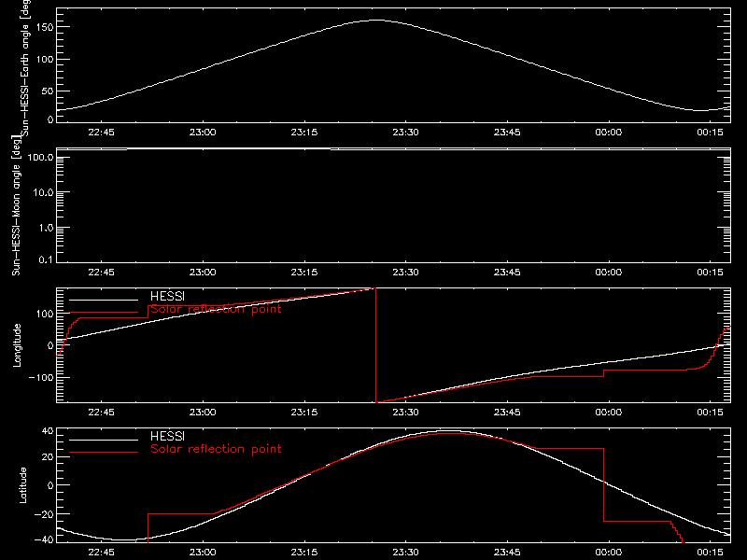The height and width of the screenshot is (560, 747).
Task: Choose 22:45 label under Longitude plot
Action: click(x=102, y=413)
